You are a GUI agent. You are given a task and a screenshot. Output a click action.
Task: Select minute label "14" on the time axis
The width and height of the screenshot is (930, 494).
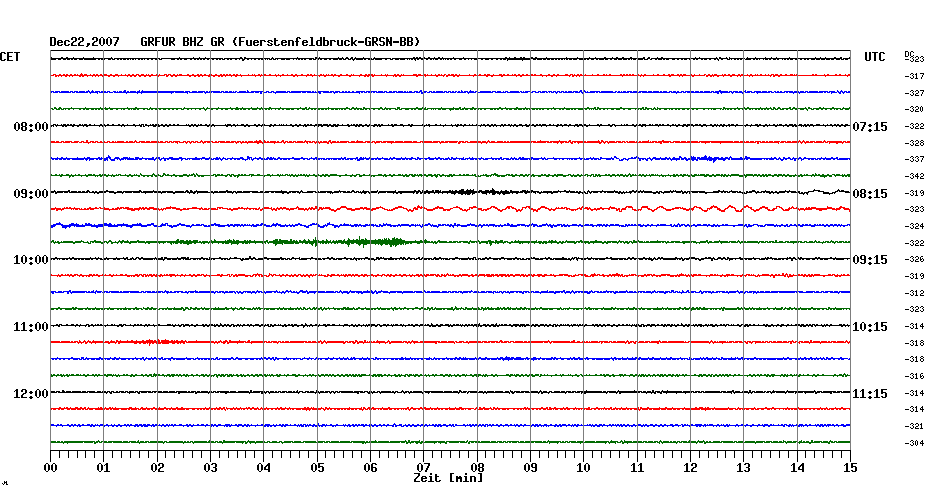click(797, 468)
